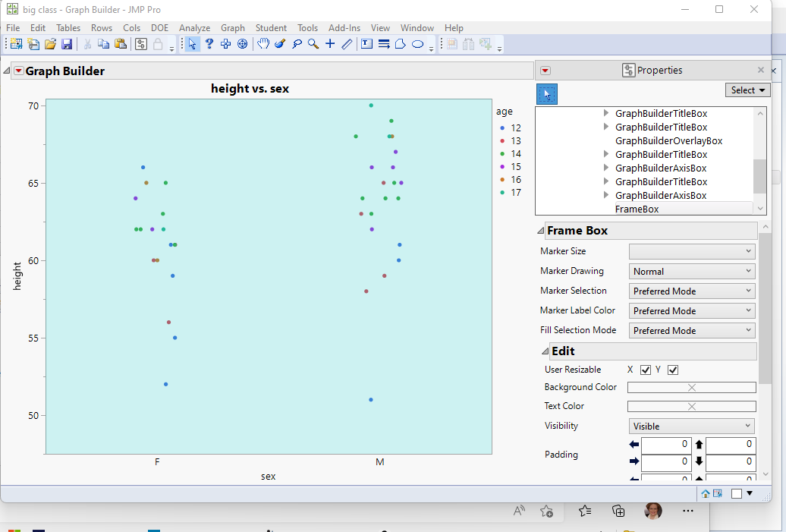Select FrameBox in the properties tree
The width and height of the screenshot is (786, 532).
(x=637, y=209)
